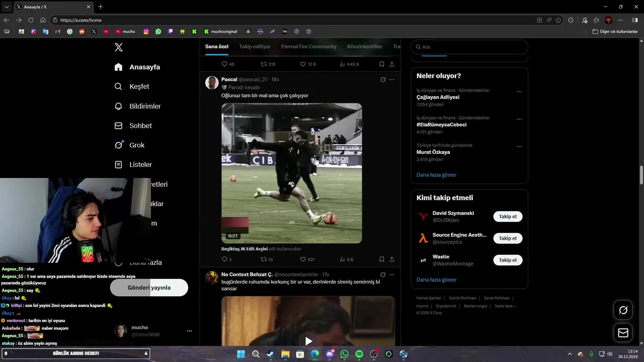This screenshot has width=644, height=362.
Task: Show more trends under Neler oluyor
Action: tap(437, 175)
